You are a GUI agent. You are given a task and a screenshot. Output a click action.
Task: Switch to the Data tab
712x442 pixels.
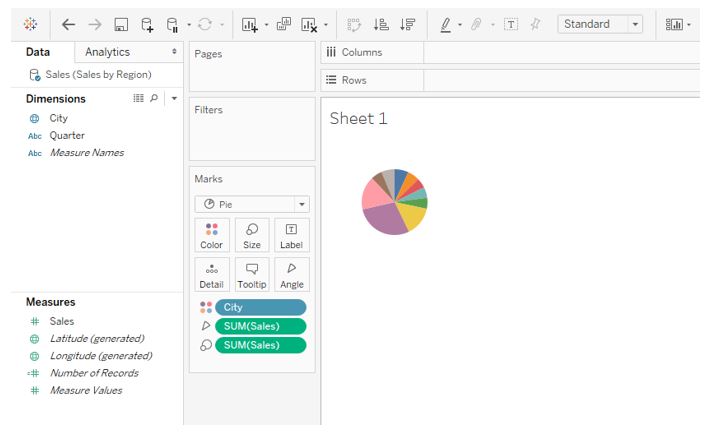[x=38, y=52]
